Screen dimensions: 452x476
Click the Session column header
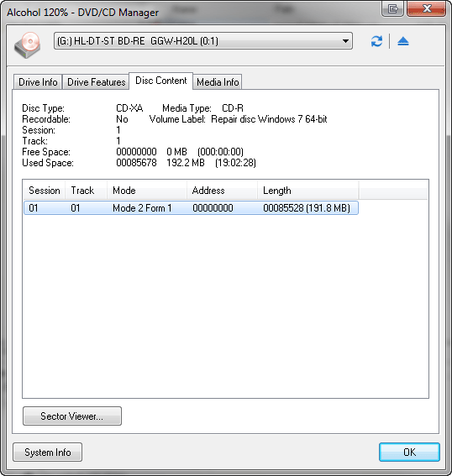[44, 191]
